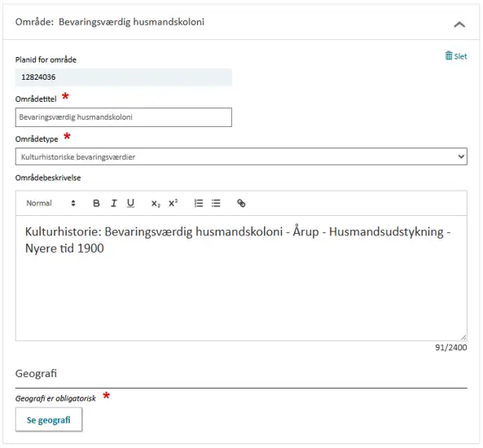
Task: Click the Geografi section heading
Action: click(x=36, y=373)
